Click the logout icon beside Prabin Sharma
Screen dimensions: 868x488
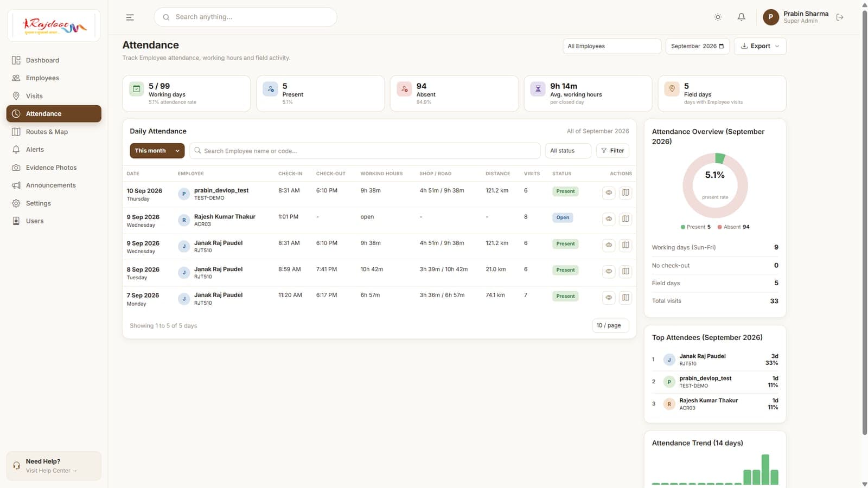click(840, 17)
